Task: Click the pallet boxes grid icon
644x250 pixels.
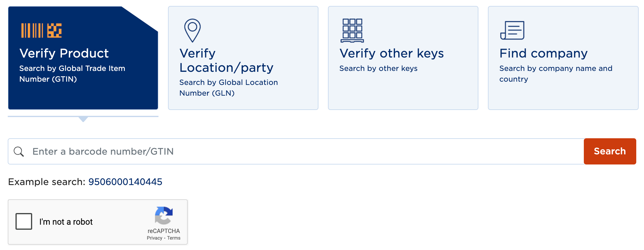Action: coord(352,30)
